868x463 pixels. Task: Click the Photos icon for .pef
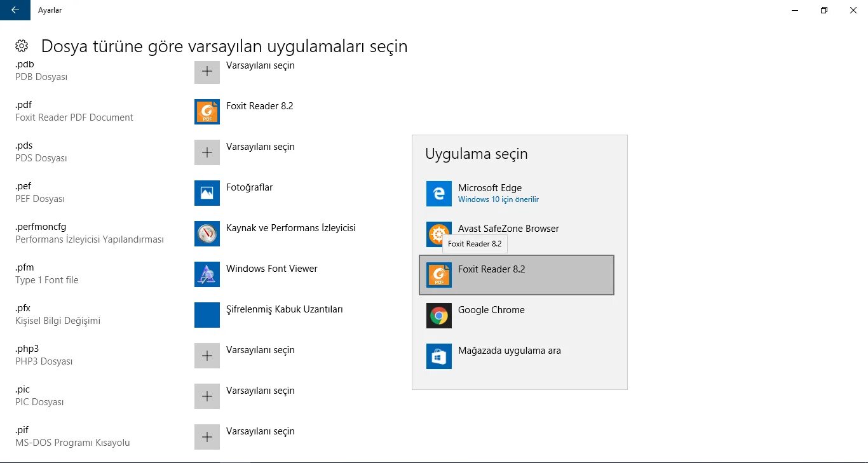coord(207,193)
